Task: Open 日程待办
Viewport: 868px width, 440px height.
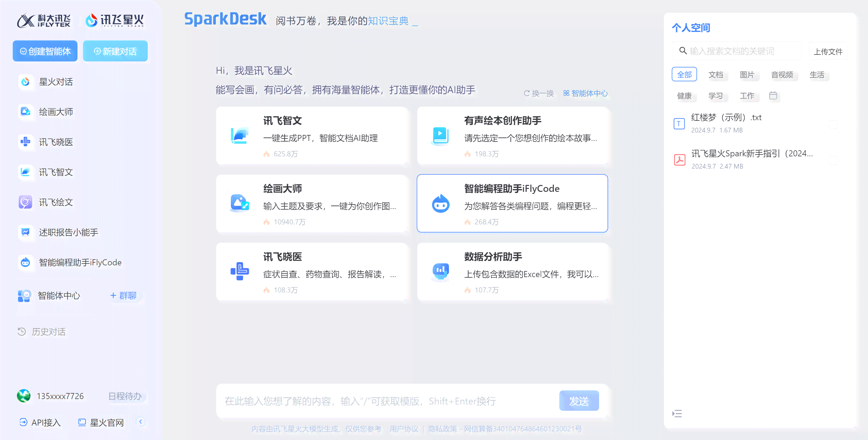Action: [x=125, y=396]
